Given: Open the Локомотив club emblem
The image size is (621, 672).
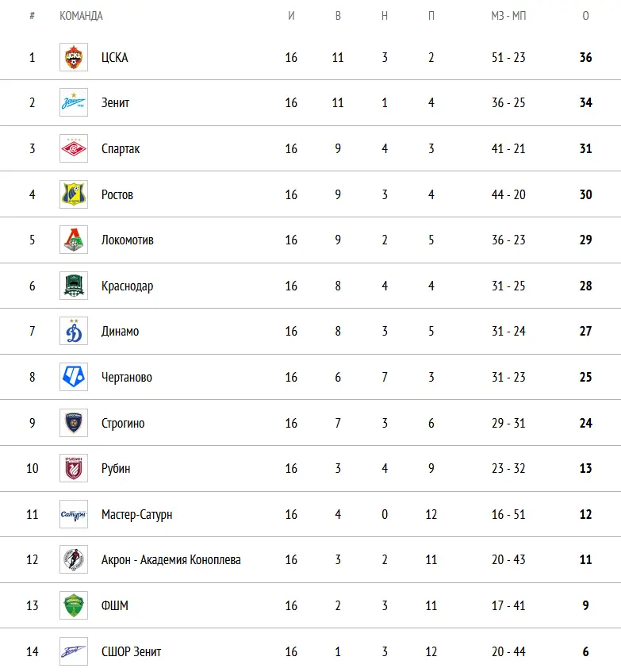Looking at the screenshot, I should [74, 240].
